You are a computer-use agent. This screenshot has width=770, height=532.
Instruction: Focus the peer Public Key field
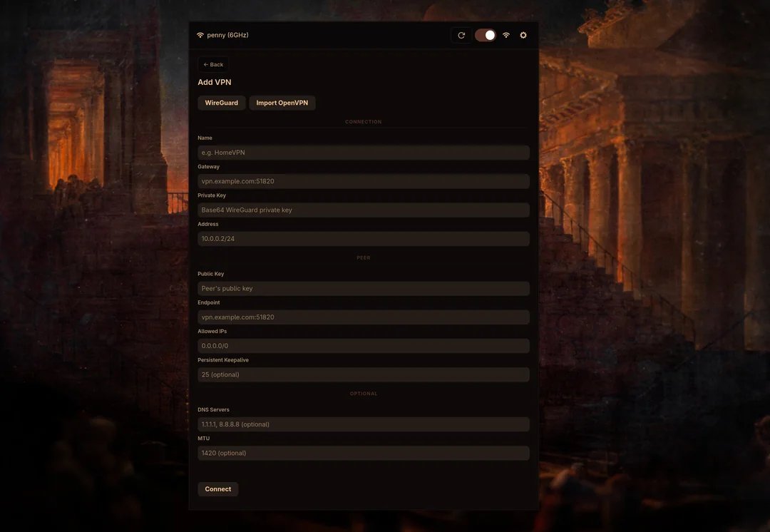364,288
